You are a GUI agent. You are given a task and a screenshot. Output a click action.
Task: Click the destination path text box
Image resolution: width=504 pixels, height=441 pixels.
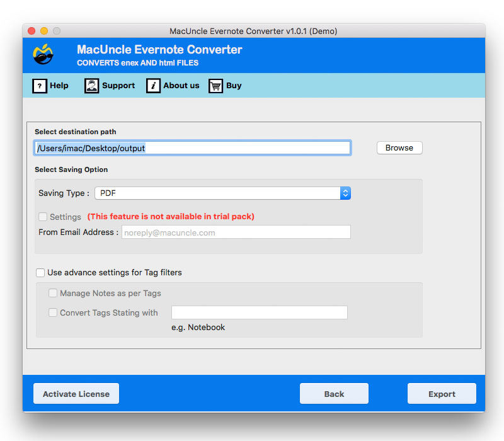pos(193,147)
